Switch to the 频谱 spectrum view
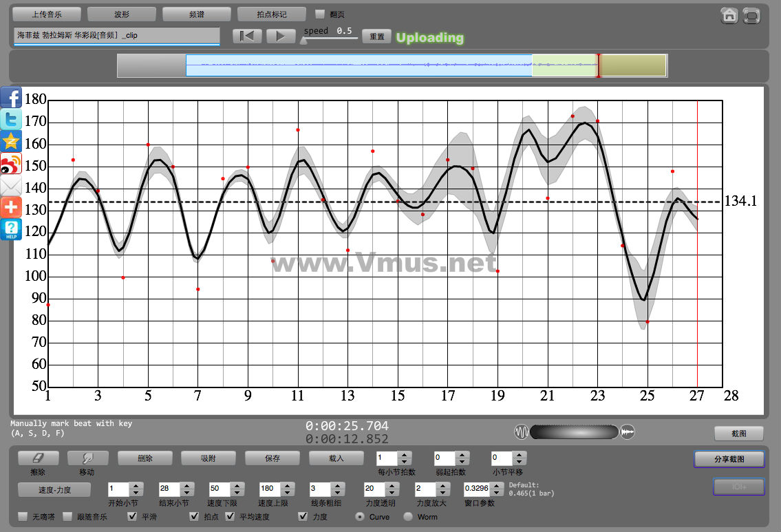The image size is (781, 532). tap(197, 14)
